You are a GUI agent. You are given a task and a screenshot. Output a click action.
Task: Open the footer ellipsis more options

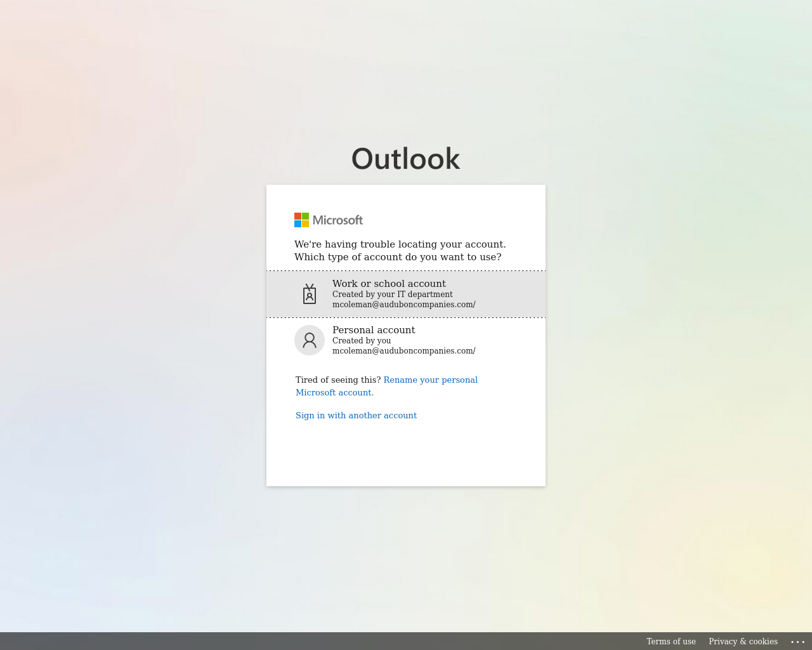click(798, 642)
